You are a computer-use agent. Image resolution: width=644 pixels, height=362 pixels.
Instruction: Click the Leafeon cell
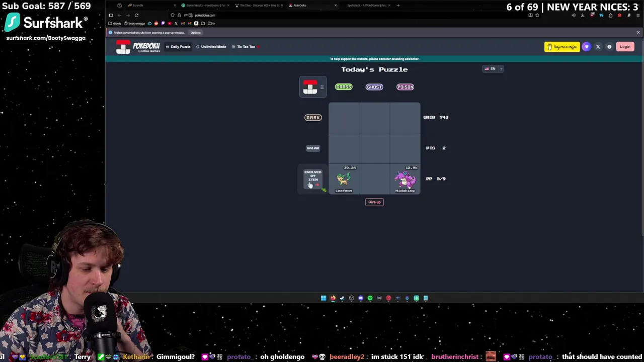(344, 179)
